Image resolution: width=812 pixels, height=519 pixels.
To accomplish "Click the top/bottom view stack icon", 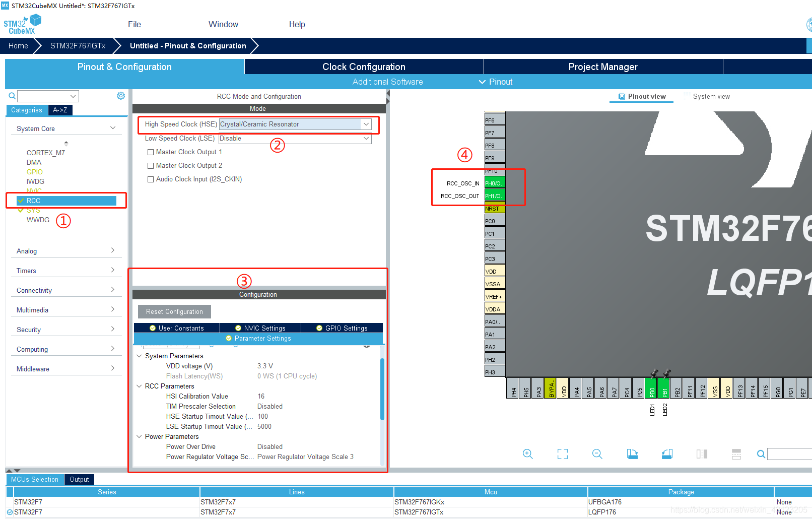I will pos(736,454).
